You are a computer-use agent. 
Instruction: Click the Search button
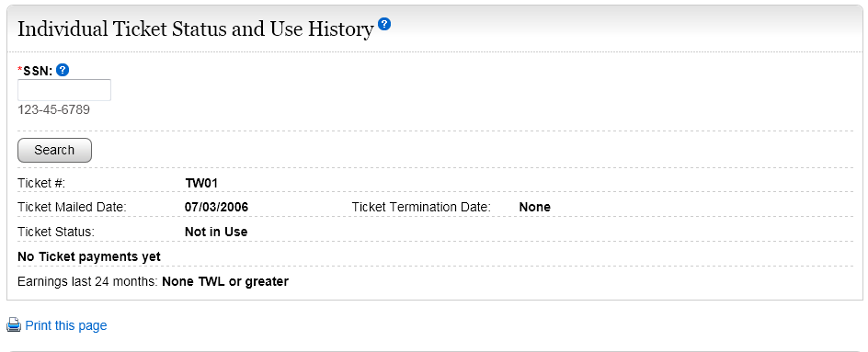coord(55,150)
